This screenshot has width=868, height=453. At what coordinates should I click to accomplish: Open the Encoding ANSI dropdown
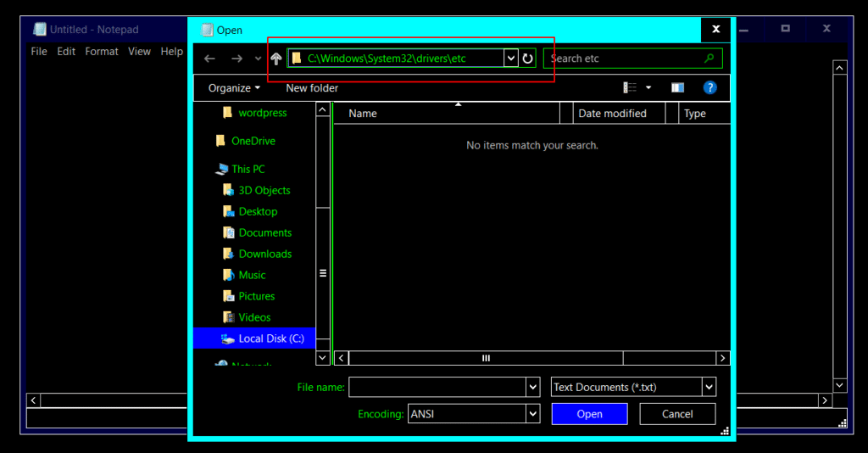pyautogui.click(x=474, y=414)
